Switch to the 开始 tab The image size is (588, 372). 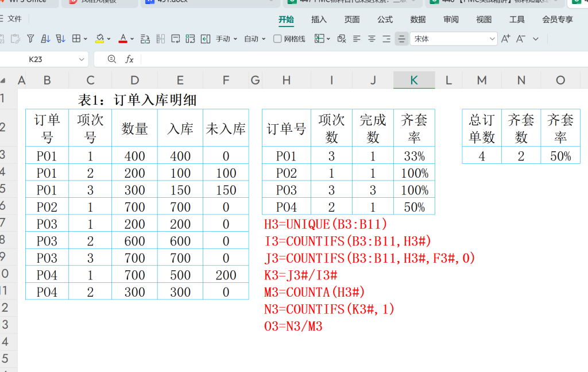coord(286,20)
